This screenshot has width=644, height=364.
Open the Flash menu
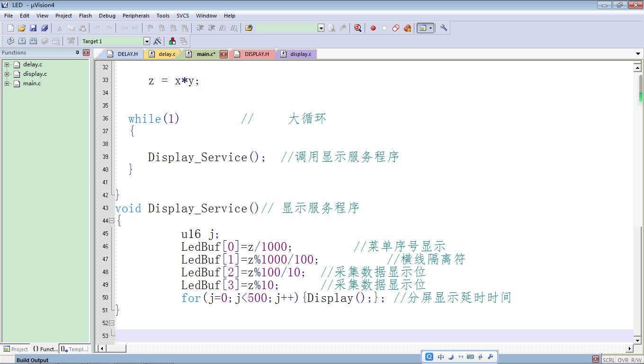pyautogui.click(x=85, y=16)
